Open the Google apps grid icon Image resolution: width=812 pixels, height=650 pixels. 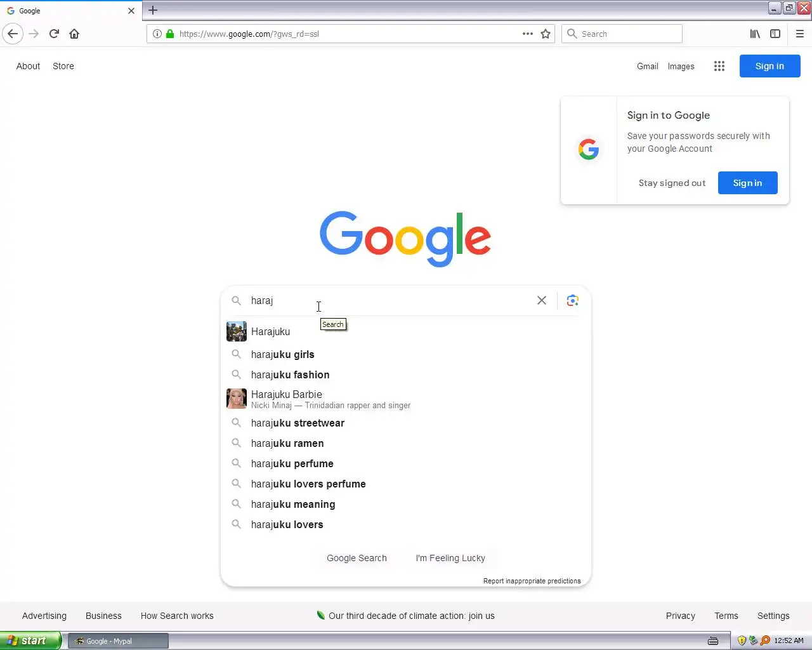click(x=719, y=66)
